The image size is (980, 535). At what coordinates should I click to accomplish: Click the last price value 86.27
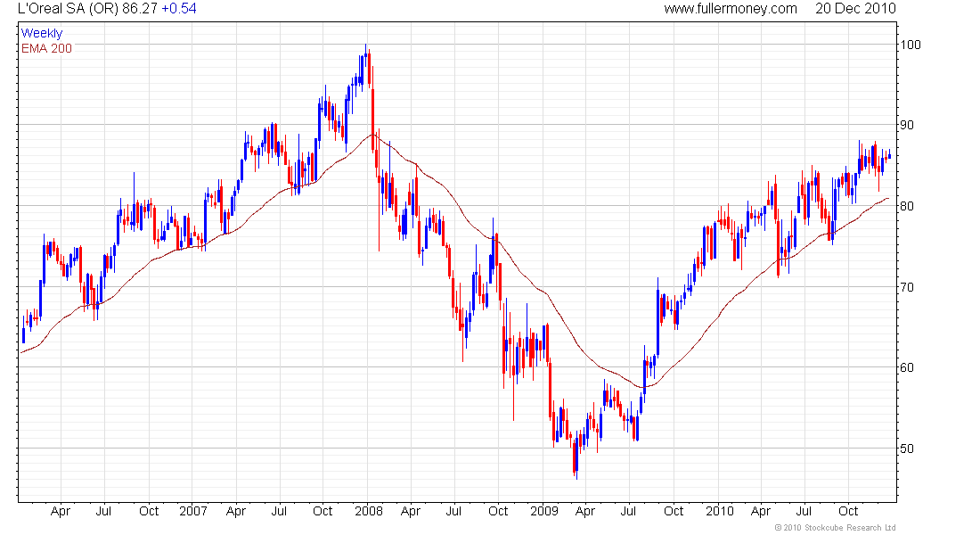(x=140, y=9)
